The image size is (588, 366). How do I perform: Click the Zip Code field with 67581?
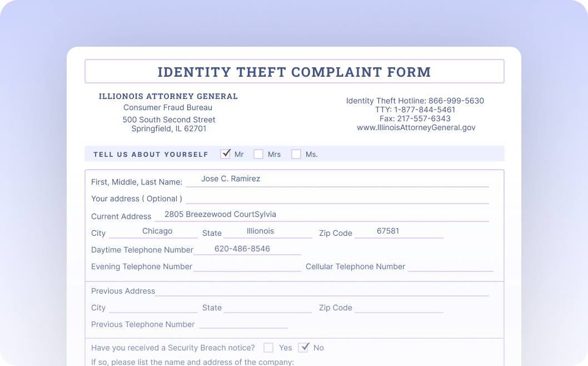tap(398, 232)
